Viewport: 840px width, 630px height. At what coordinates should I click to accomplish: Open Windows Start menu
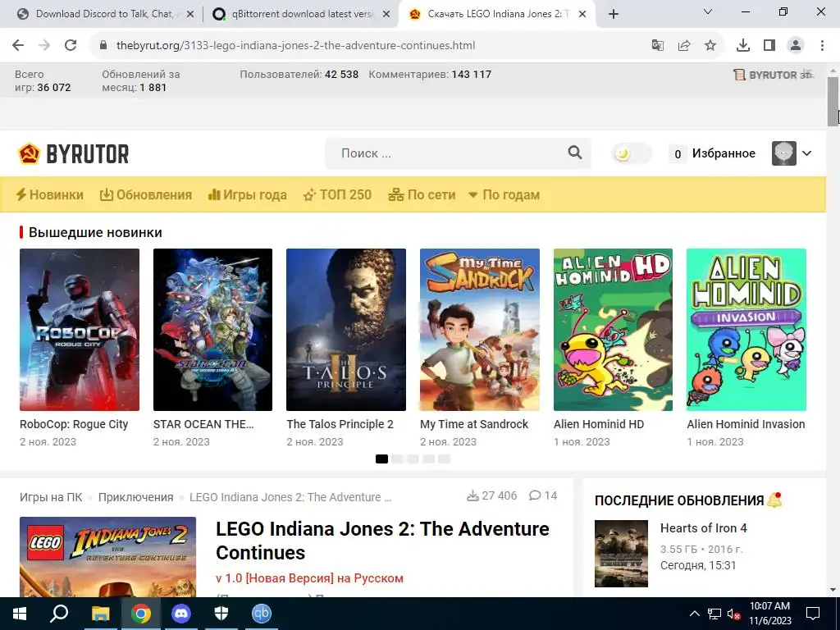pyautogui.click(x=20, y=614)
